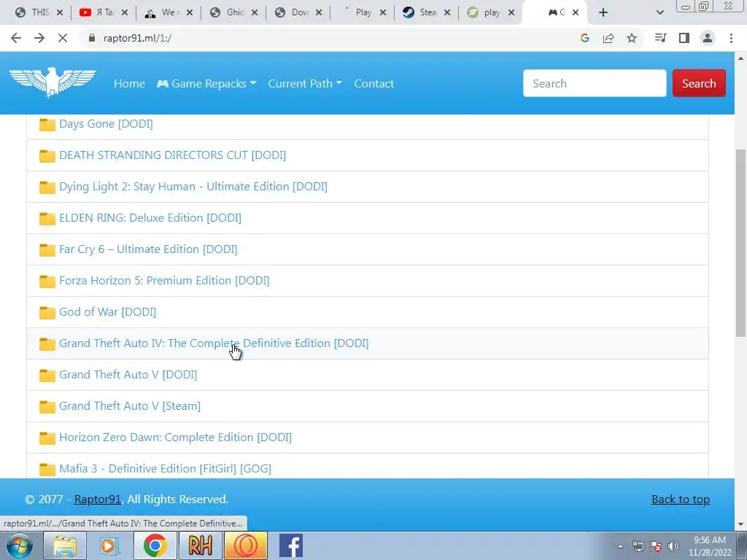747x560 pixels.
Task: Open Chrome three-dot menu
Action: coord(731,38)
